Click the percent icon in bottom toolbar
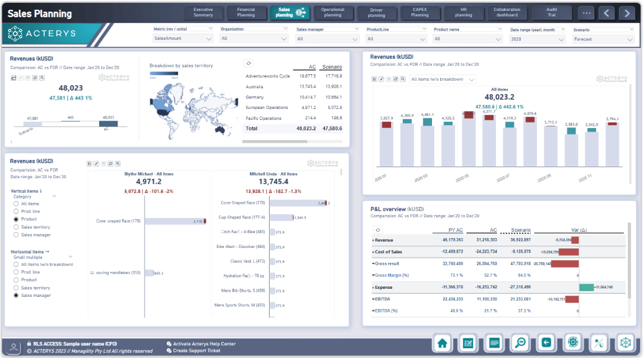644x358 pixels. point(599,343)
